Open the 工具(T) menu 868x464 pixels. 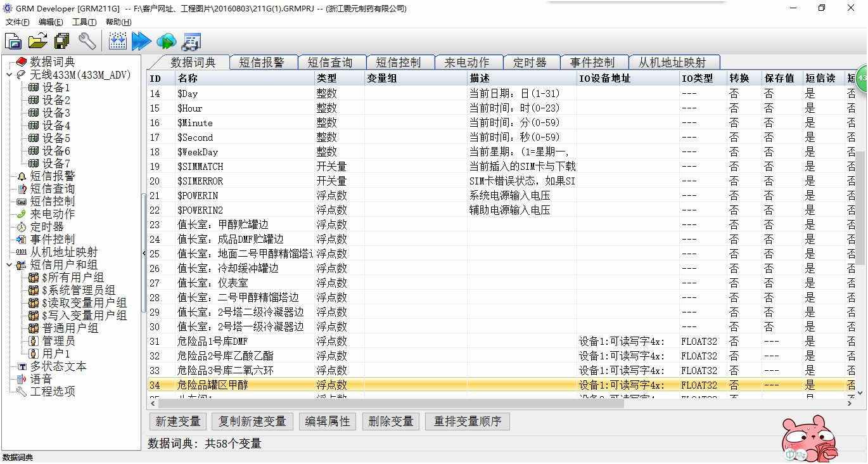coord(84,22)
